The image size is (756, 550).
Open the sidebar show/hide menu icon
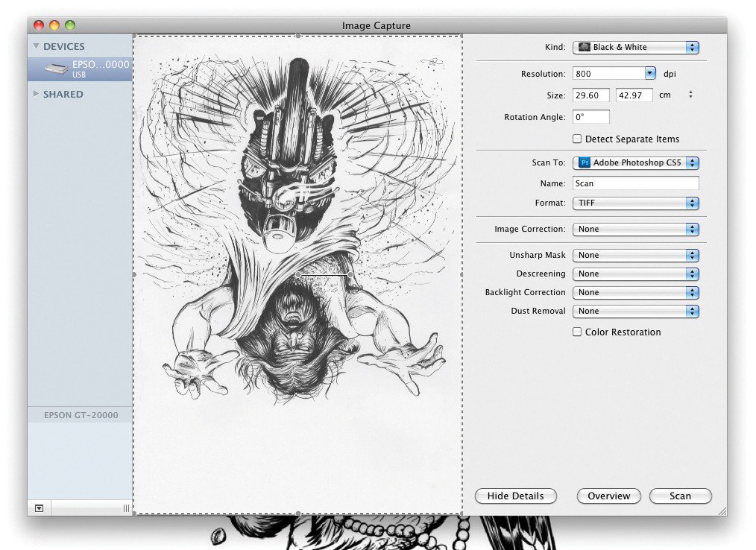(x=39, y=508)
